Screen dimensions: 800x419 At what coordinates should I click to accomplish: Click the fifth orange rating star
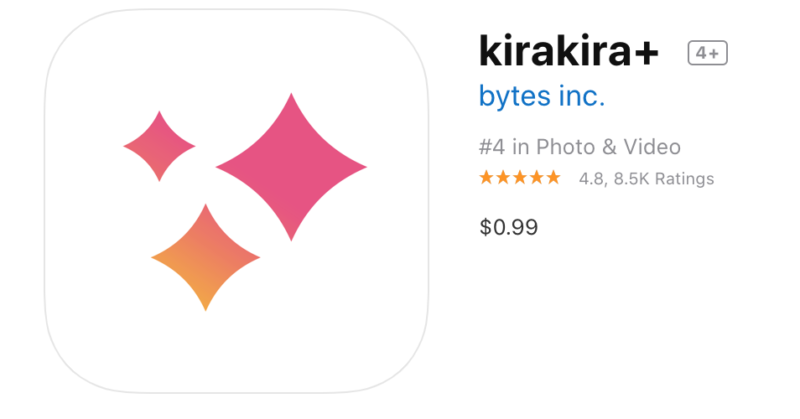pyautogui.click(x=554, y=178)
